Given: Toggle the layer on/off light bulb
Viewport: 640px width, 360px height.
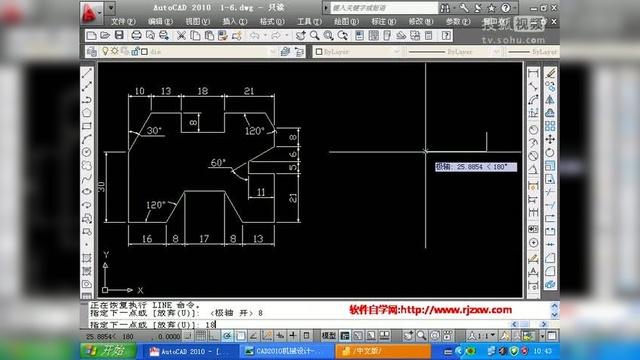Looking at the screenshot, I should 105,51.
